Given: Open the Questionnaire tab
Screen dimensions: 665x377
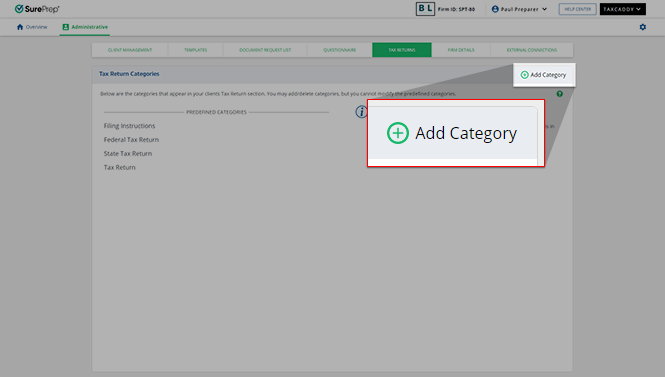Looking at the screenshot, I should 340,50.
